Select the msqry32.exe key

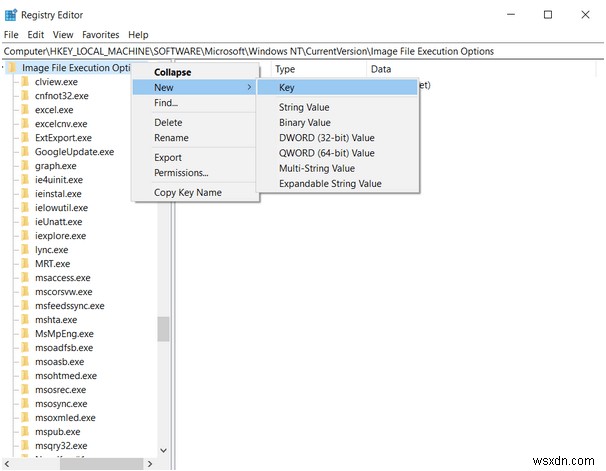click(61, 445)
